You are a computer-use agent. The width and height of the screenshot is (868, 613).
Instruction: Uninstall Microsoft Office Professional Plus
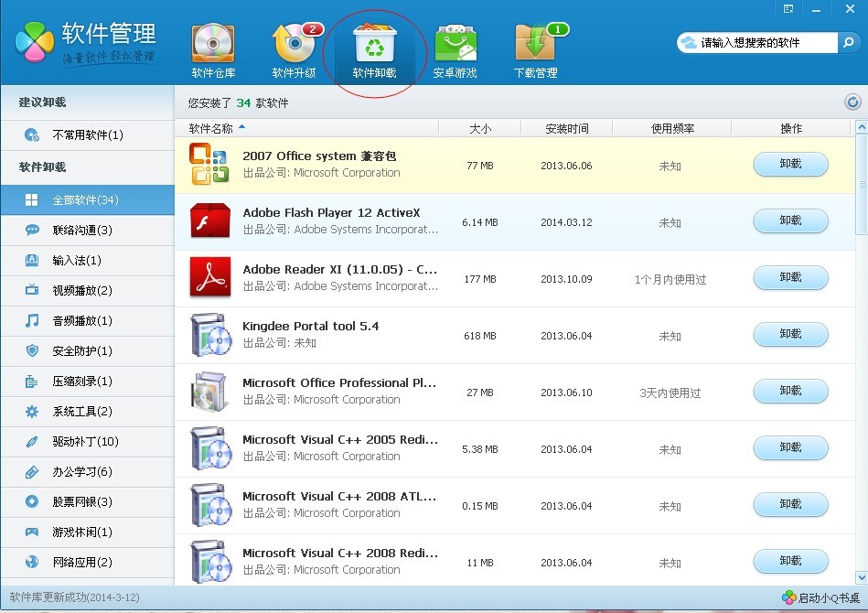[x=790, y=391]
